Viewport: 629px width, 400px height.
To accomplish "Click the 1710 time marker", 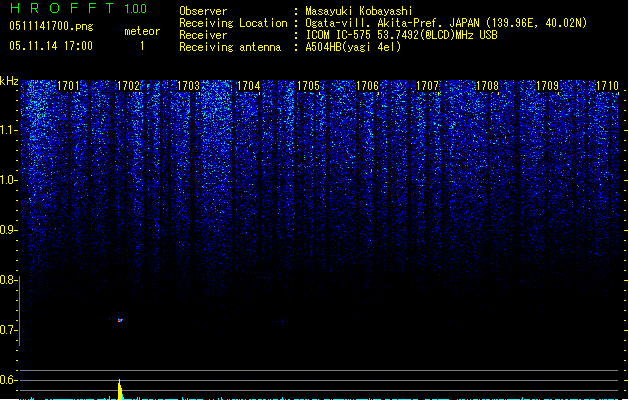I will 607,86.
